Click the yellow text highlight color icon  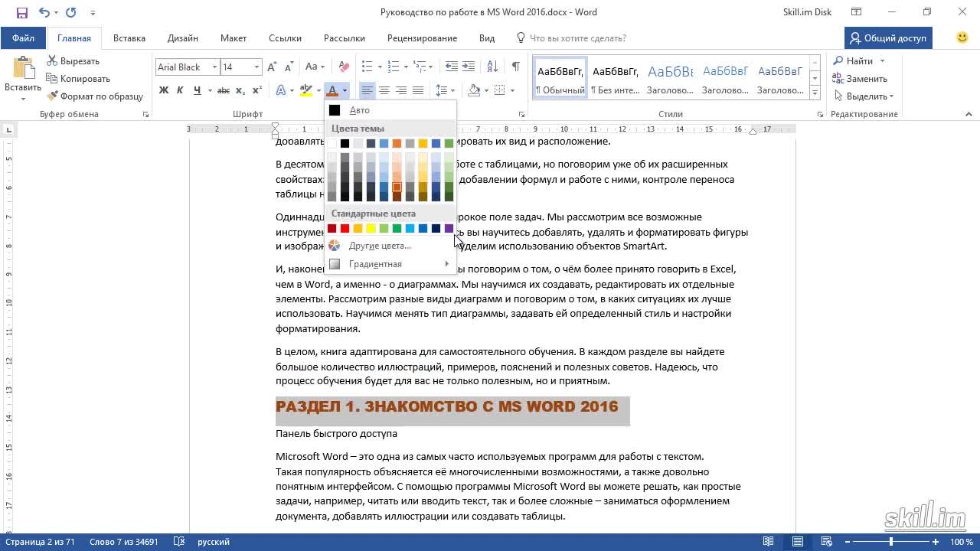(x=306, y=90)
